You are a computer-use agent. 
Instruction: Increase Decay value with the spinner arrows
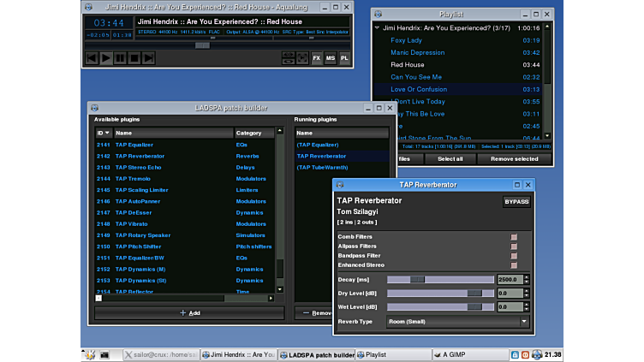(x=526, y=276)
